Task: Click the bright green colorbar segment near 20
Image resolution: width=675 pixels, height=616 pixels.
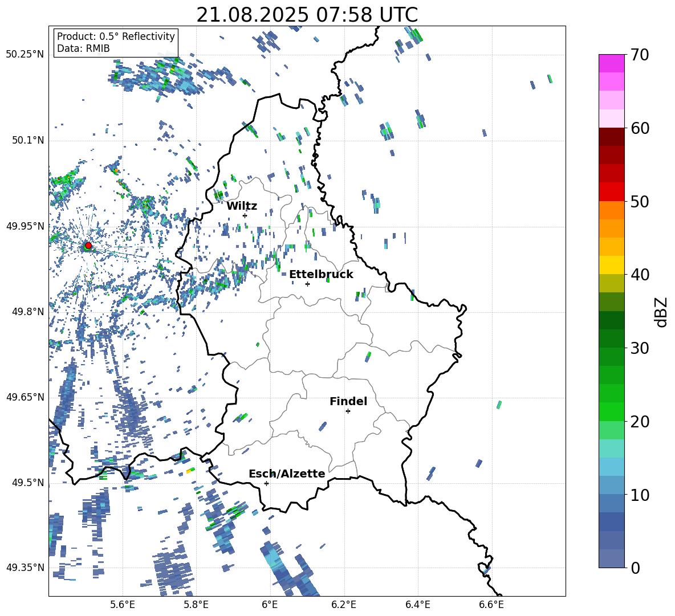Action: [611, 411]
